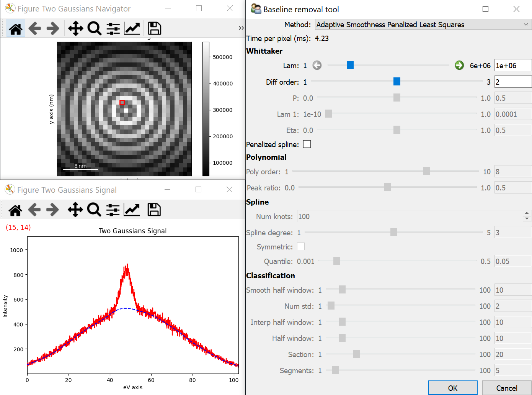532x395 pixels.
Task: Activate Zoom tool in Navigator toolbar
Action: (x=94, y=29)
